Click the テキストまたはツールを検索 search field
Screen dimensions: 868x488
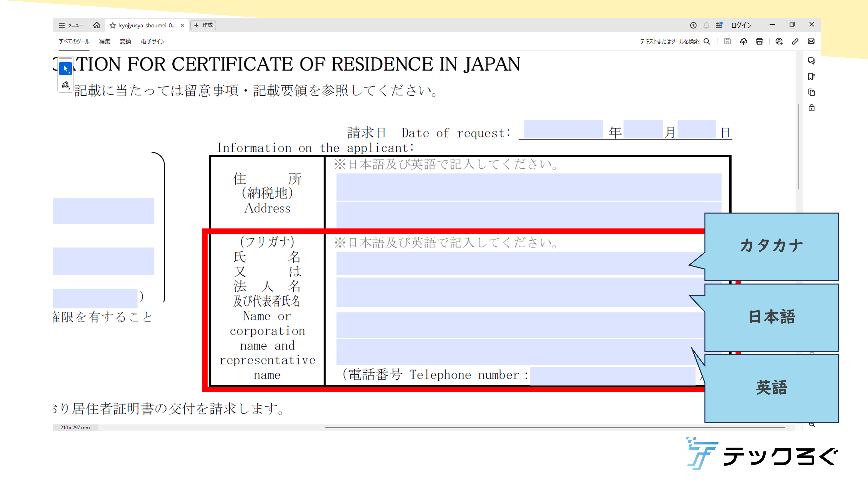point(675,41)
